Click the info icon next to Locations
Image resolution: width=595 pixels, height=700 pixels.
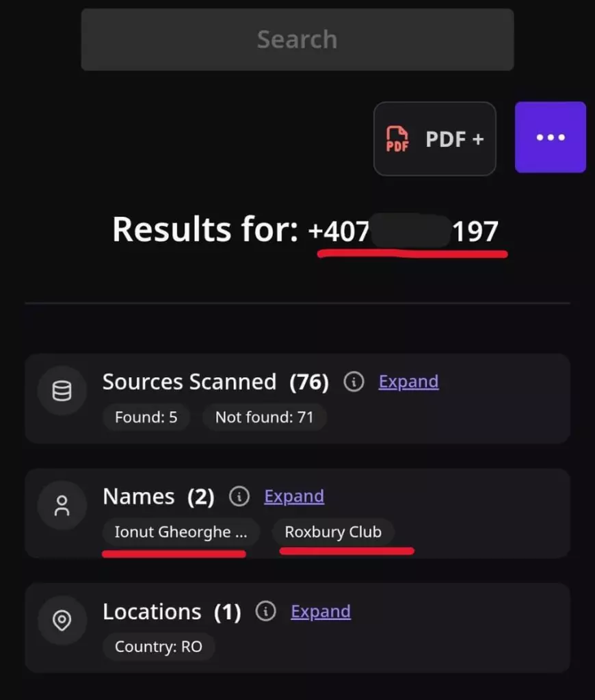click(x=265, y=611)
